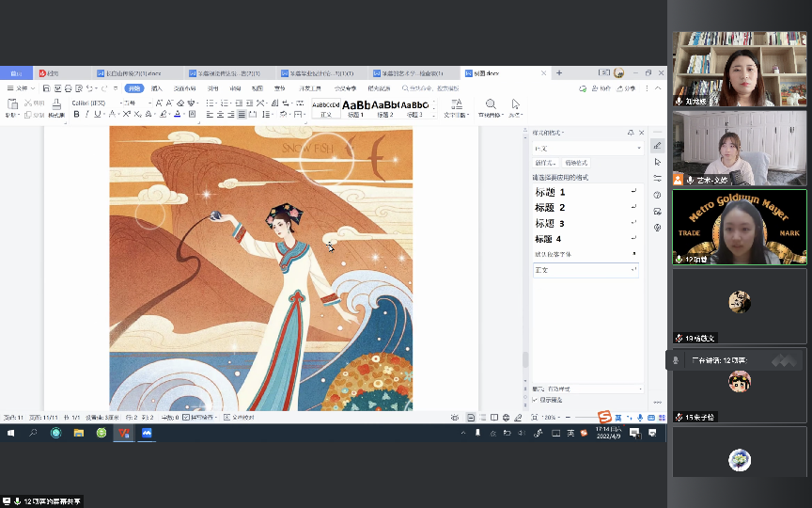This screenshot has width=812, height=508.
Task: Apply 标题 2 style from ribbon gallery
Action: point(385,108)
